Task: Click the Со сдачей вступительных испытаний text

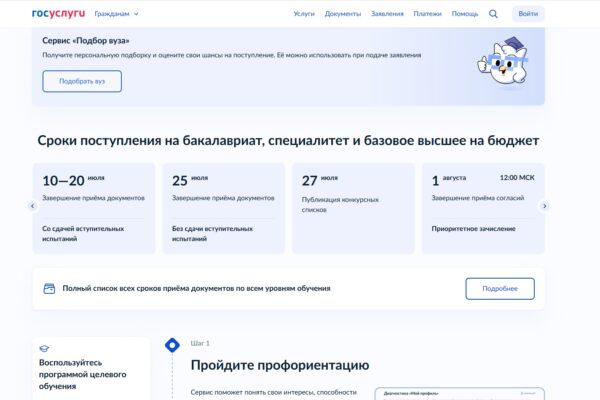Action: click(83, 233)
